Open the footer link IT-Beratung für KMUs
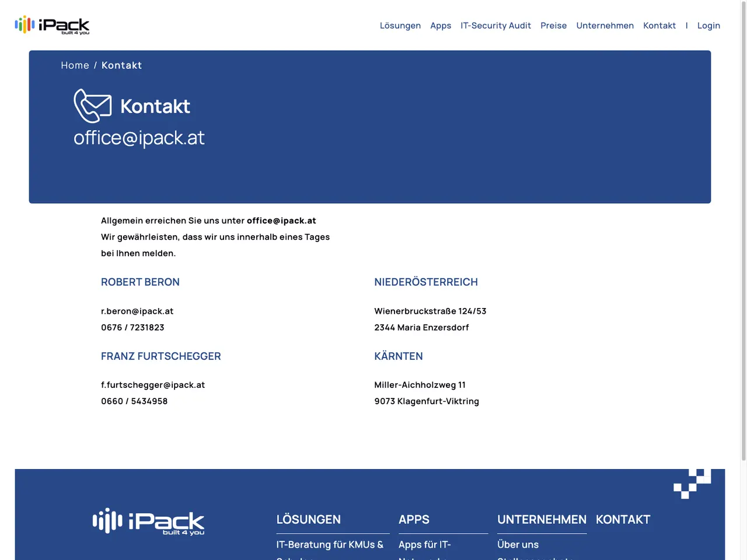 [330, 545]
